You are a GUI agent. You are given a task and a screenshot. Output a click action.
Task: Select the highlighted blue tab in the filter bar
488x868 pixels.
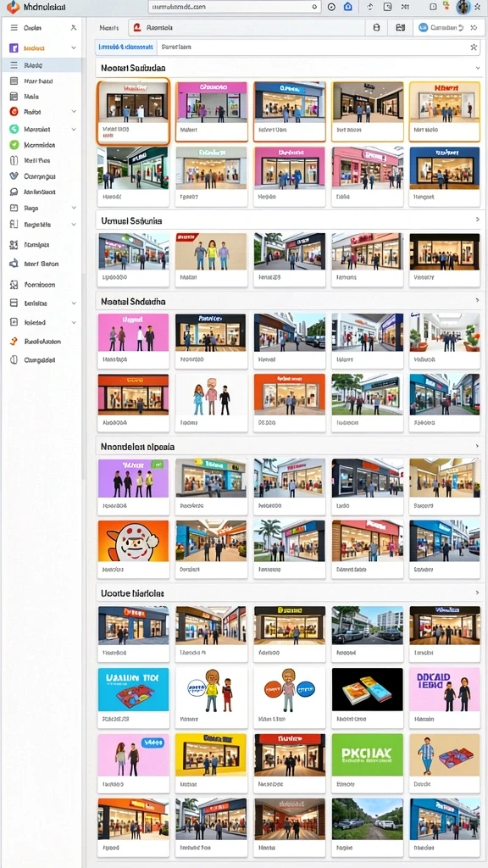point(125,47)
